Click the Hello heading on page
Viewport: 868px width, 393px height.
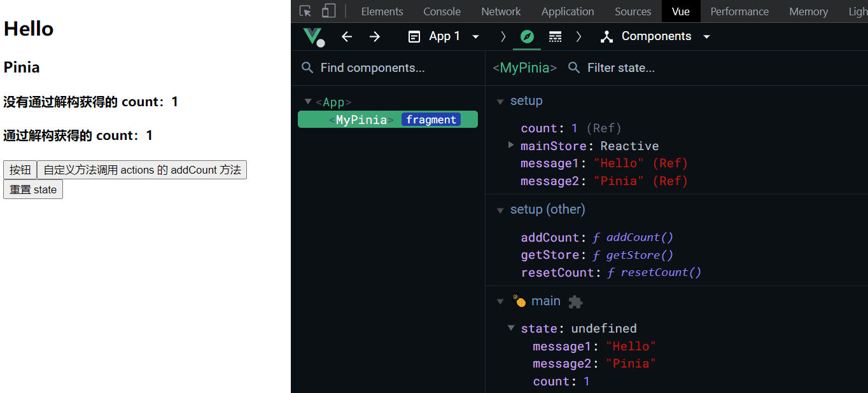tap(29, 29)
